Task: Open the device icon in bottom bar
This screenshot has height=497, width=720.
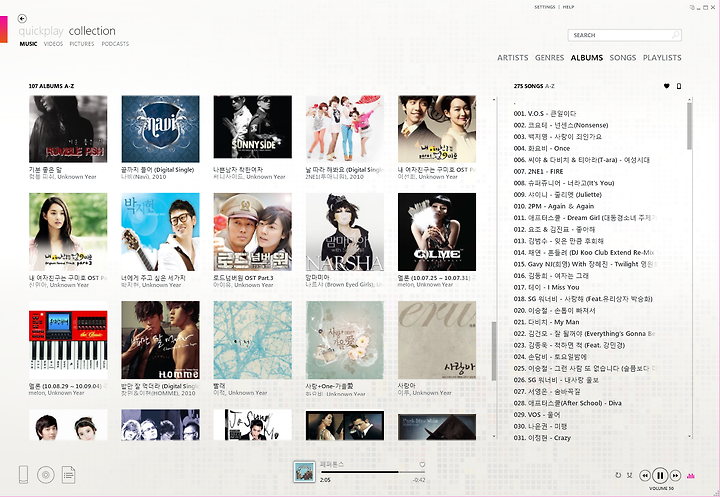Action: pyautogui.click(x=23, y=474)
